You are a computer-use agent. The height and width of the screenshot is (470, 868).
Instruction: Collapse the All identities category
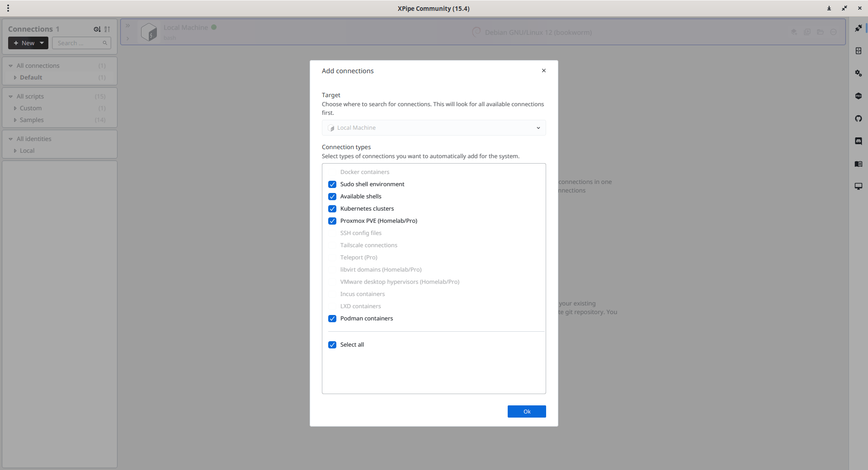[x=11, y=139]
